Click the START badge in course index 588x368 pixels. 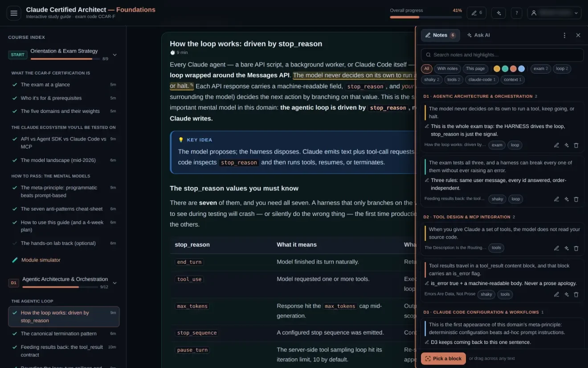(18, 55)
